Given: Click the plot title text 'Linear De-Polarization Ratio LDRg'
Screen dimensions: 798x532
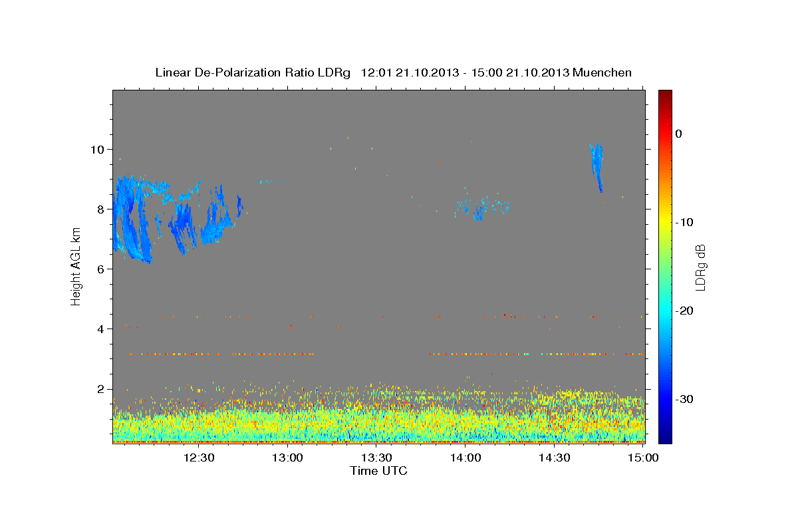Looking at the screenshot, I should point(253,72).
